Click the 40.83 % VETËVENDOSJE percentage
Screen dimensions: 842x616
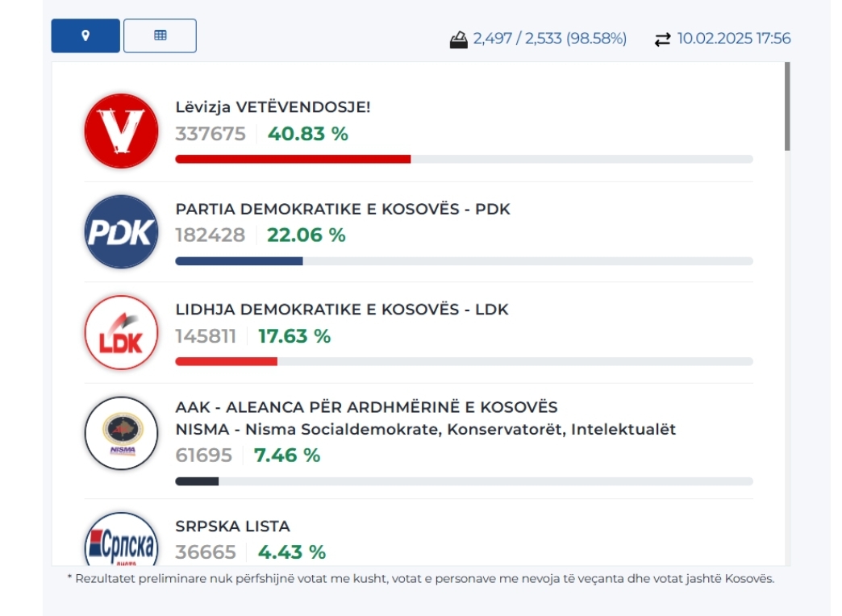pos(308,134)
